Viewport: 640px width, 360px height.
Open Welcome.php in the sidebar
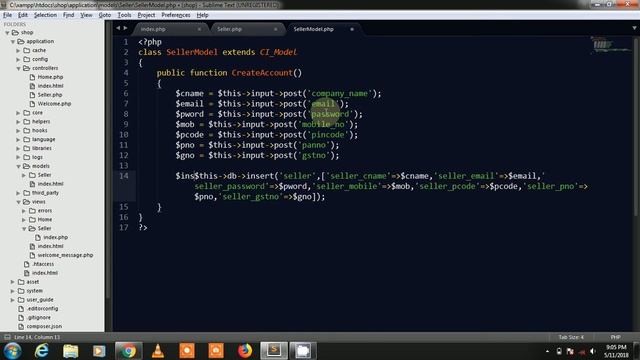[x=54, y=104]
